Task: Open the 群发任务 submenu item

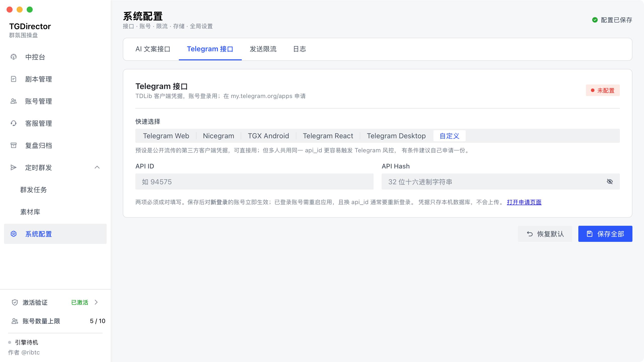Action: [x=55, y=190]
